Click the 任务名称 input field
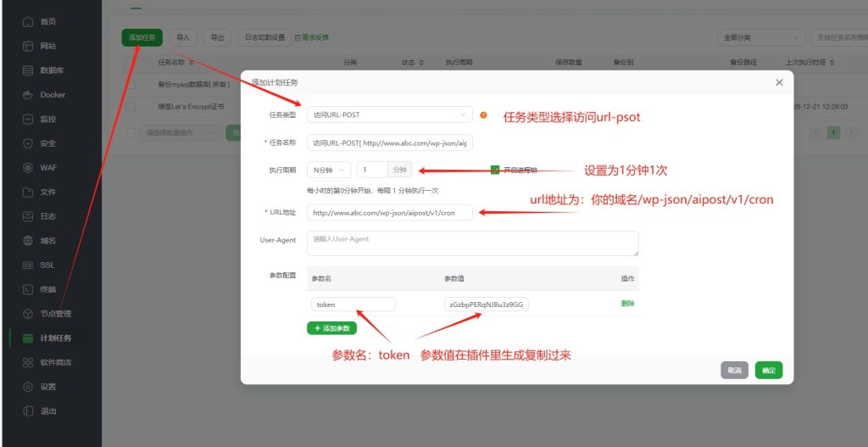Viewport: 868px width, 447px height. tap(390, 142)
